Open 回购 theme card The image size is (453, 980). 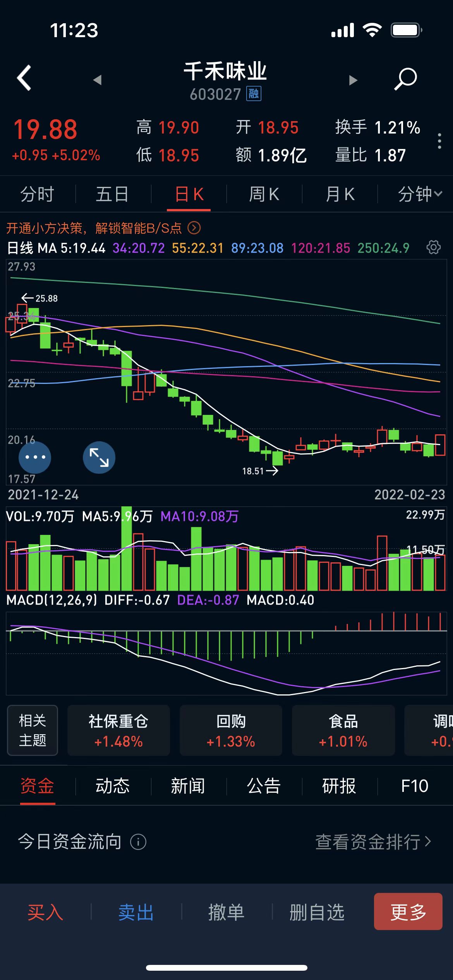(231, 730)
